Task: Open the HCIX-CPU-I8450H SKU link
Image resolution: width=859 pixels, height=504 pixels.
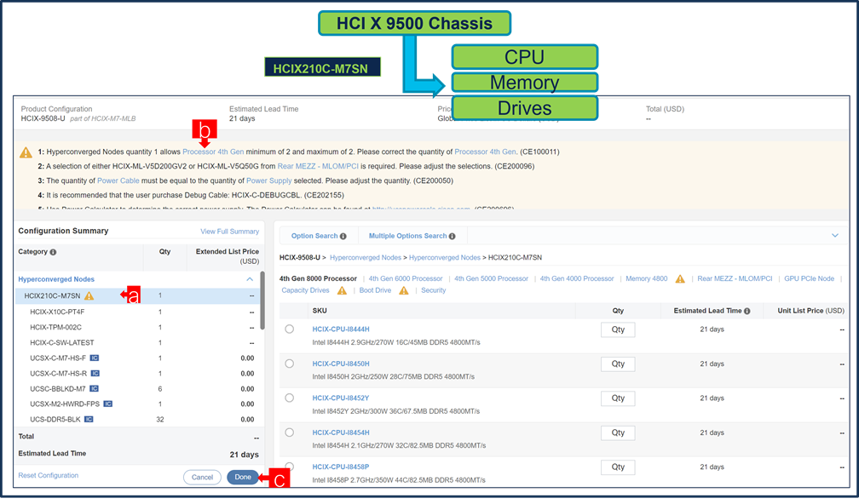Action: 341,364
